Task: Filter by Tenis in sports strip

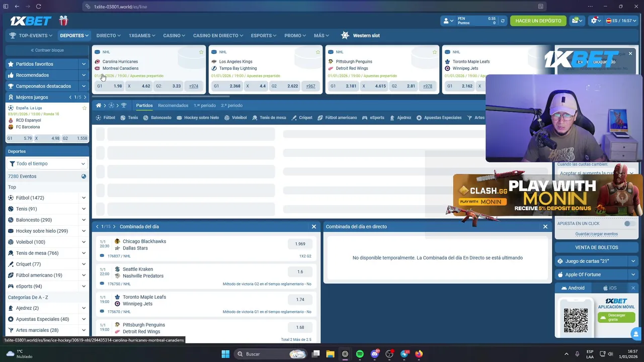Action: pos(129,118)
